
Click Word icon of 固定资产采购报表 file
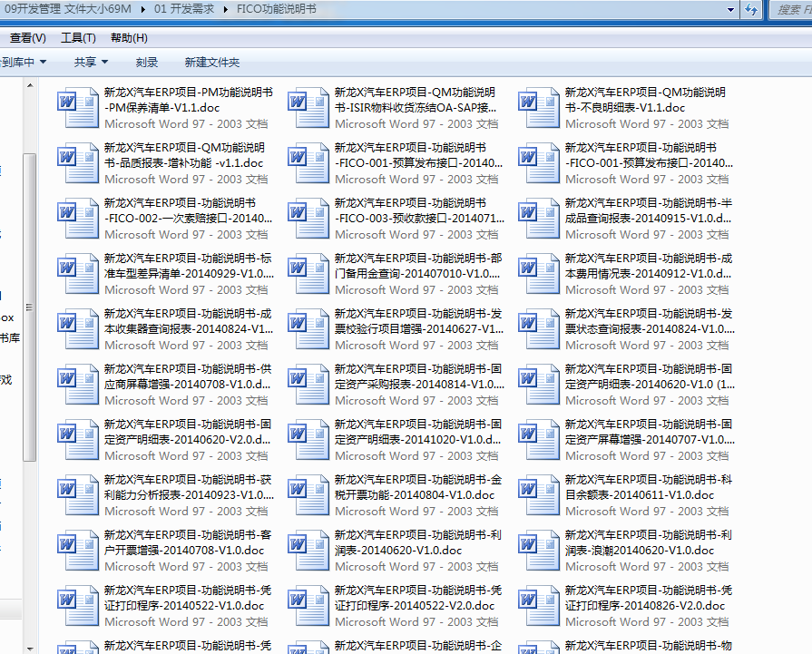pyautogui.click(x=308, y=385)
